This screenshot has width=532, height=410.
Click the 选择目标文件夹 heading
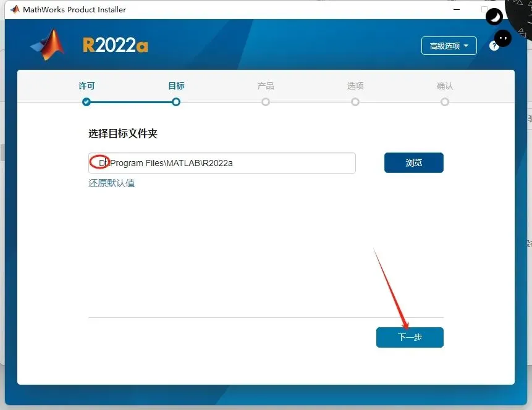123,133
